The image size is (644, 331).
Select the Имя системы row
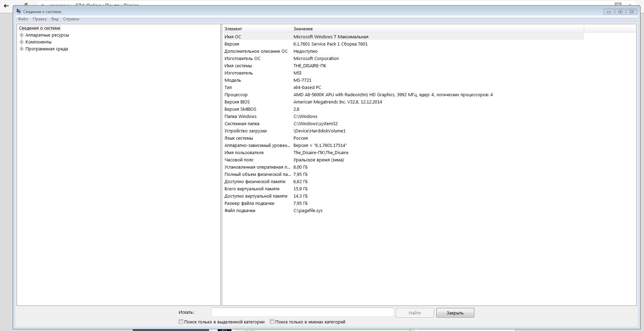[x=403, y=66]
